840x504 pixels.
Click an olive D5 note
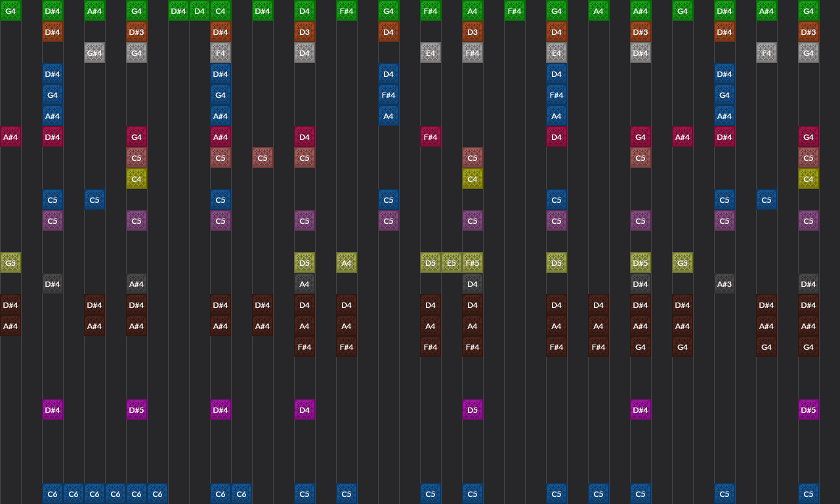pos(430,262)
